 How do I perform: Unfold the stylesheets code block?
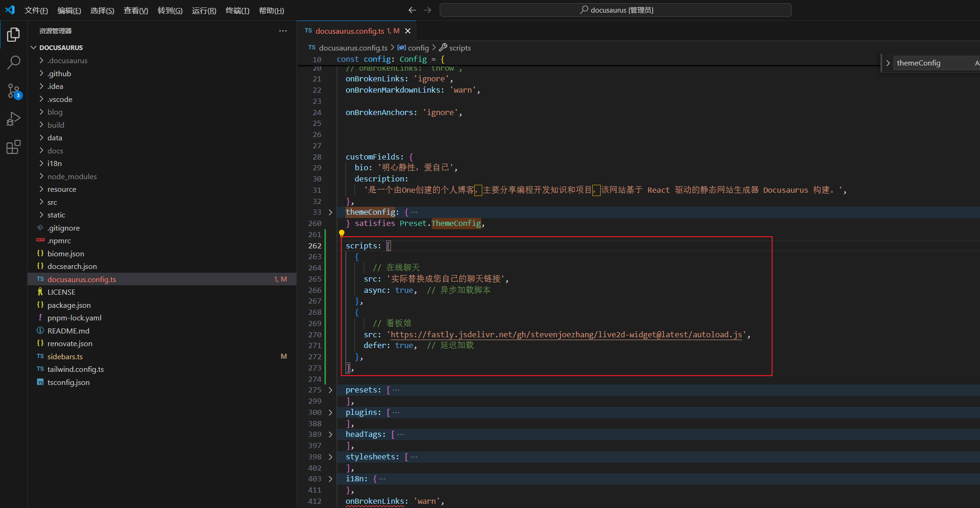point(331,457)
